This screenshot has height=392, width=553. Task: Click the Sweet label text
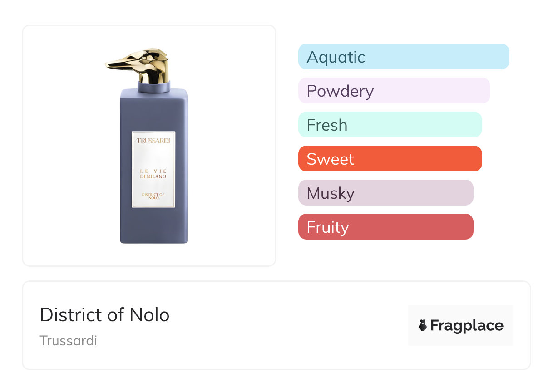coord(330,159)
